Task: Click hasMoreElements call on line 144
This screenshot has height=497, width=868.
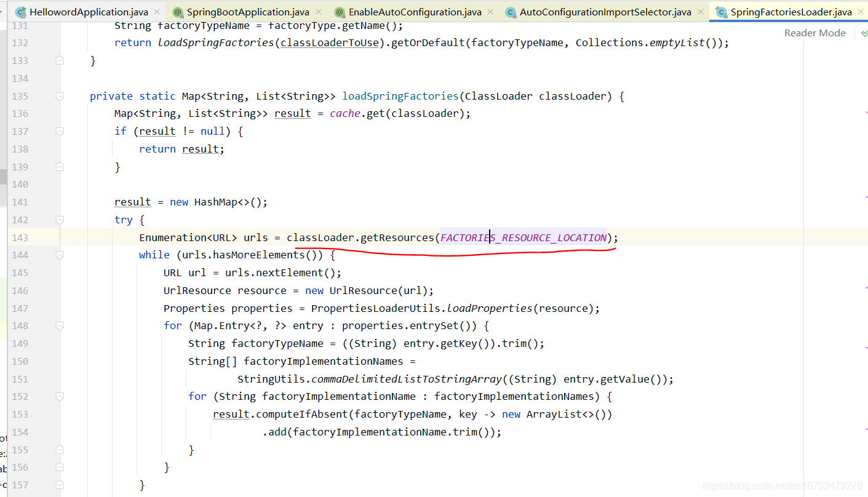Action: (x=268, y=255)
